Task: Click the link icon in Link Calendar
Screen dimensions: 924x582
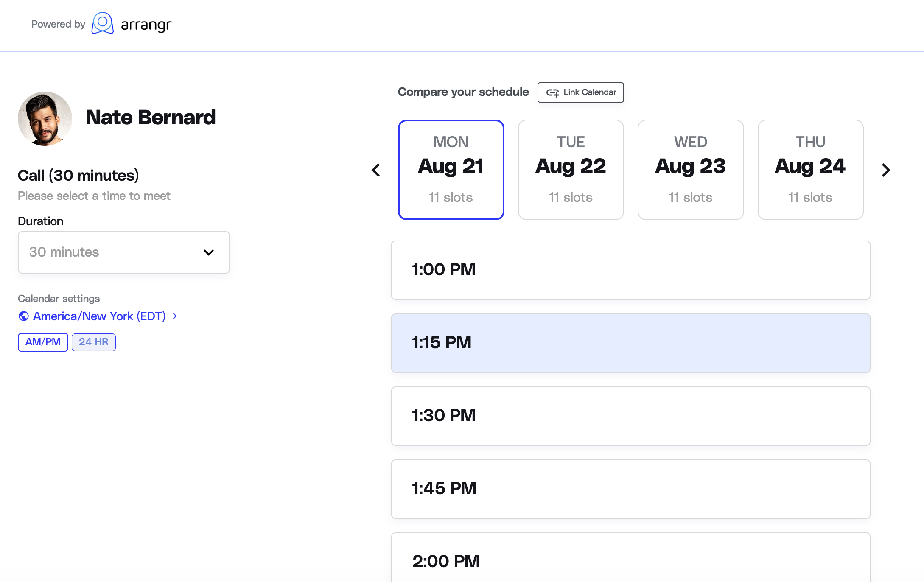Action: [552, 92]
